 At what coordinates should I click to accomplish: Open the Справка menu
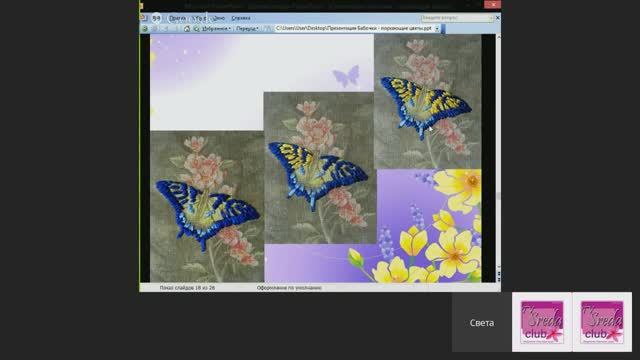(x=241, y=18)
